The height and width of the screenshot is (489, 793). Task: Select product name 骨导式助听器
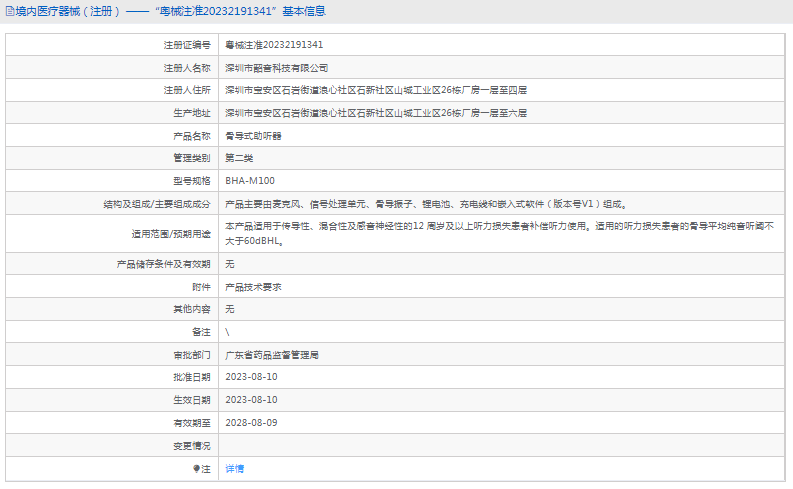click(253, 136)
